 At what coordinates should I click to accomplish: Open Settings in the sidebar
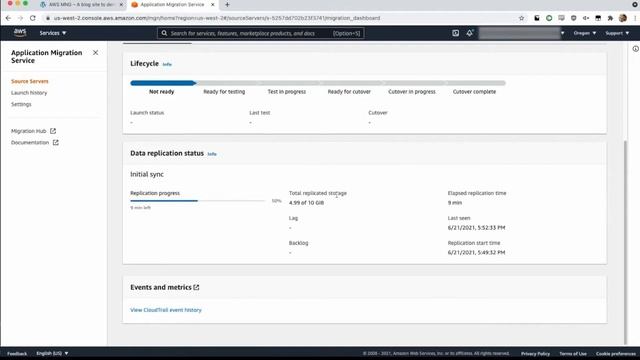point(21,104)
